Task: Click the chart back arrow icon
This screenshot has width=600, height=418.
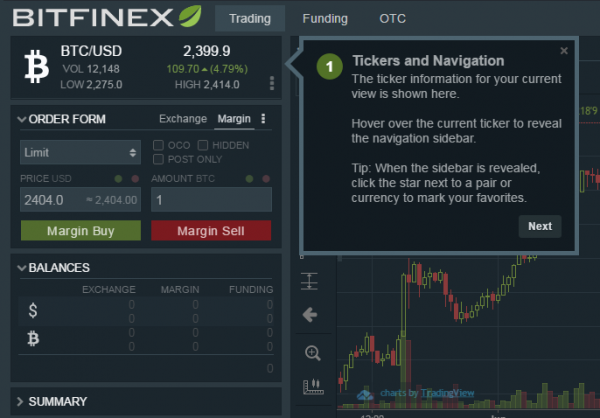Action: pos(310,315)
